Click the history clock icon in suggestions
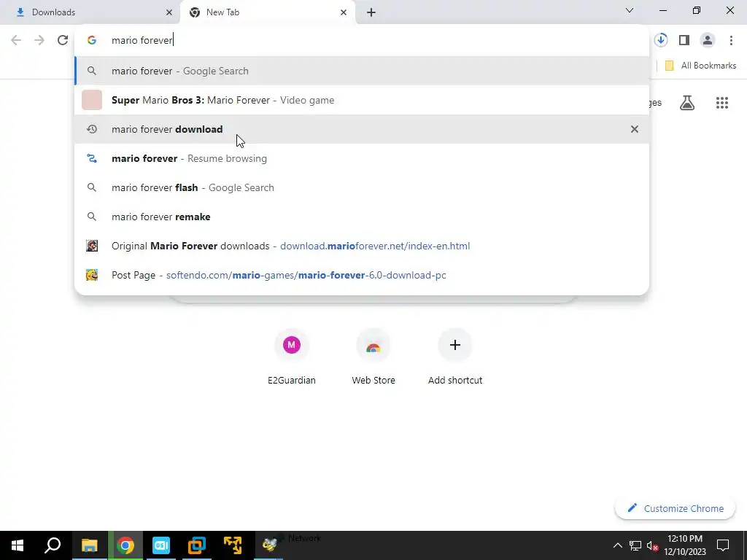This screenshot has width=747, height=560. (x=92, y=129)
